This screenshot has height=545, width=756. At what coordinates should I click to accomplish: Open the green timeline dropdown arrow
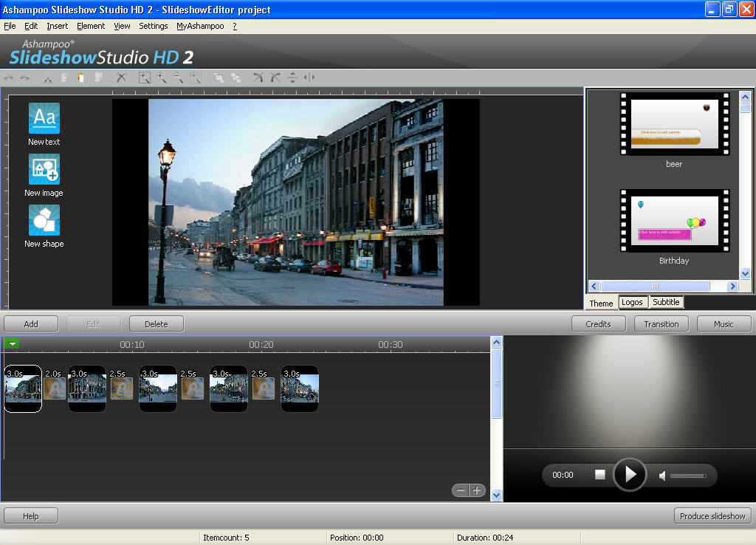tap(12, 343)
